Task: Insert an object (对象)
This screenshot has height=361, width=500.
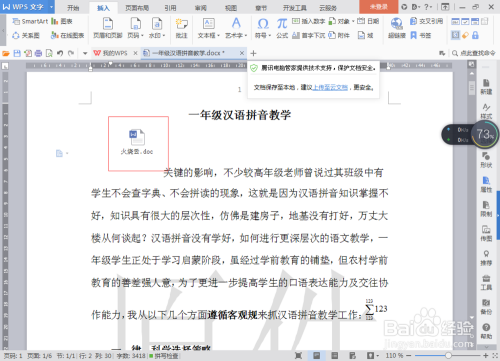Action: 339,21
